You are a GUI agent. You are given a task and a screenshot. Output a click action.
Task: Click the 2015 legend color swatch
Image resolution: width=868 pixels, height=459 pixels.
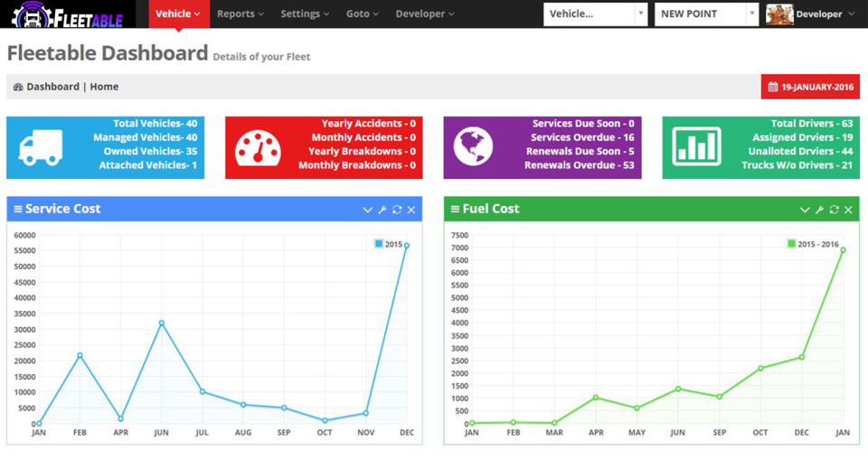379,244
